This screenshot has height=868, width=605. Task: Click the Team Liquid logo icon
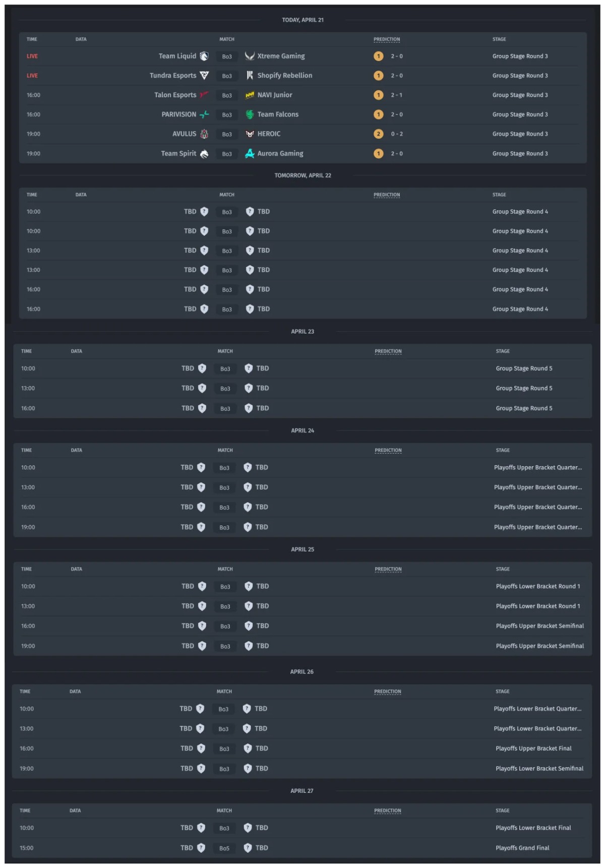pos(204,56)
